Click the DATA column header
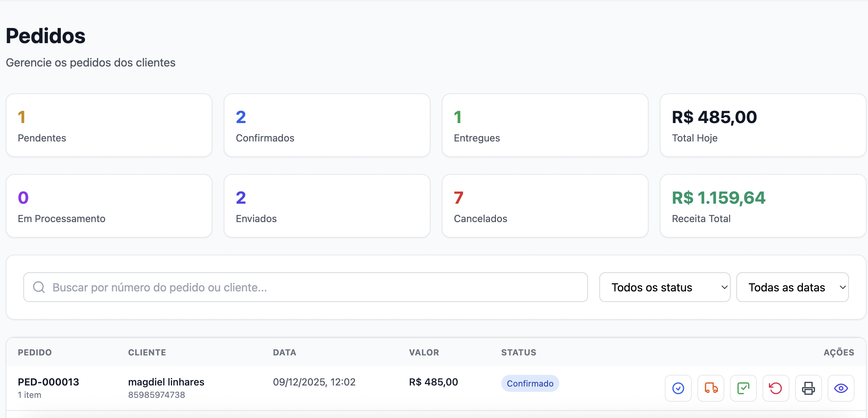The image size is (868, 418). click(x=284, y=352)
